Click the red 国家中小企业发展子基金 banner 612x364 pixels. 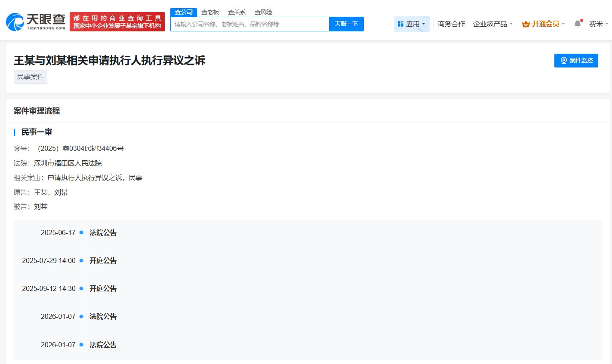pyautogui.click(x=117, y=22)
